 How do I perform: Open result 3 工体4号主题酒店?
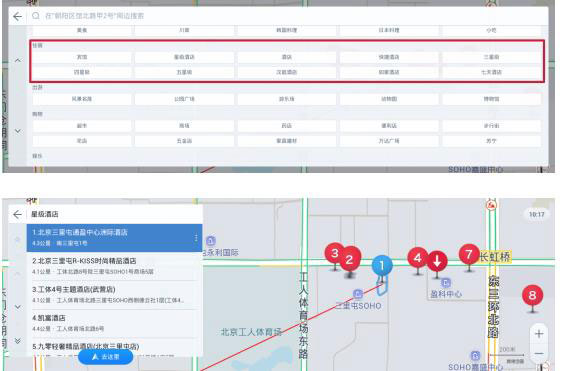point(114,295)
